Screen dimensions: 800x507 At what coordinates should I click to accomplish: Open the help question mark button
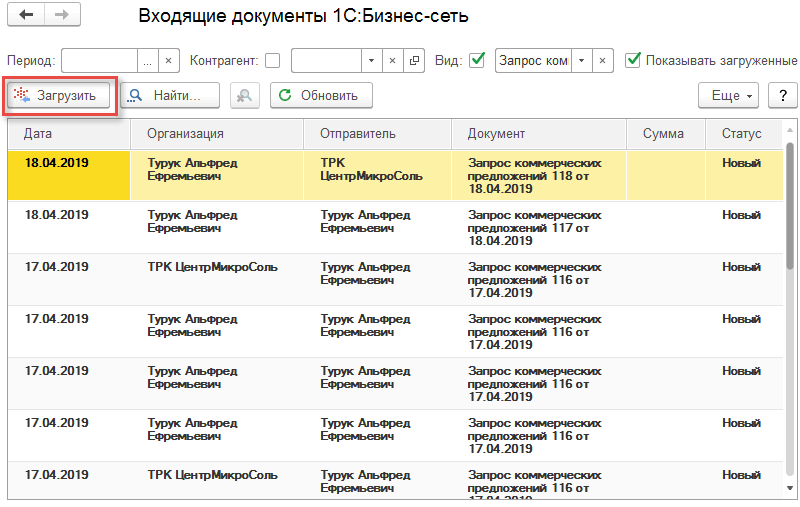[782, 96]
